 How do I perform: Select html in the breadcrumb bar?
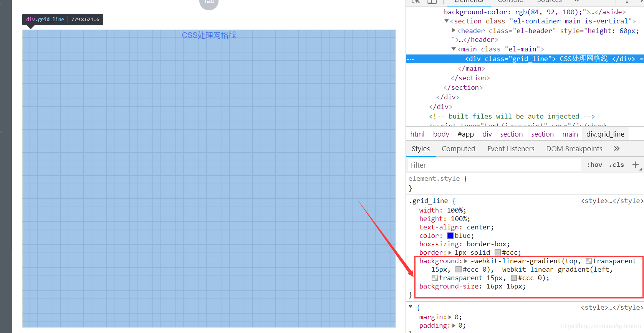(x=417, y=134)
